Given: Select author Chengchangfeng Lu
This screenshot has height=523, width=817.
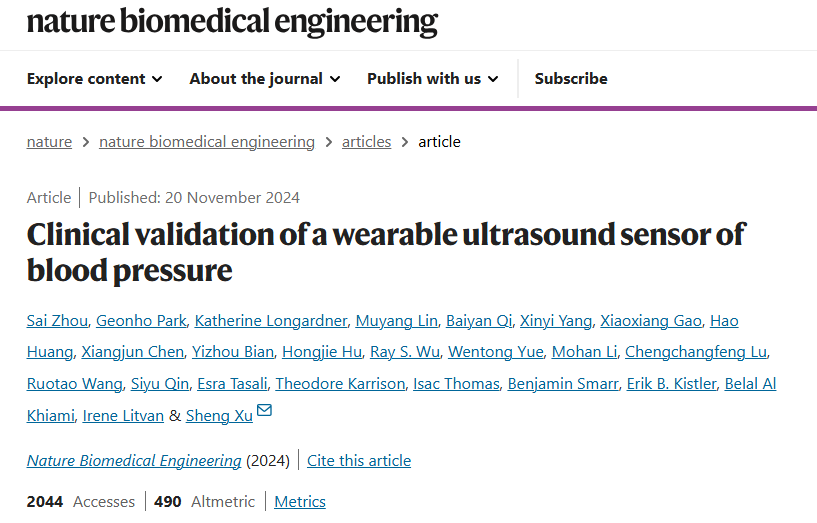Looking at the screenshot, I should [696, 352].
